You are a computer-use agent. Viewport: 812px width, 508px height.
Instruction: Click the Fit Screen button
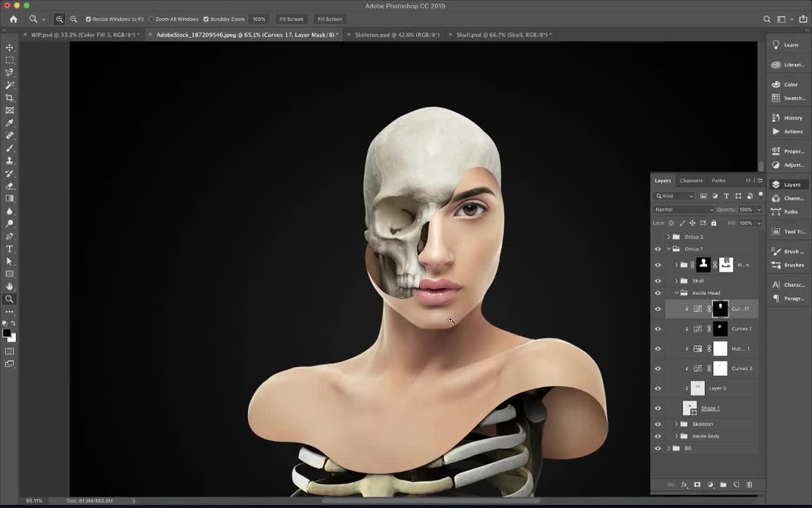(x=290, y=19)
